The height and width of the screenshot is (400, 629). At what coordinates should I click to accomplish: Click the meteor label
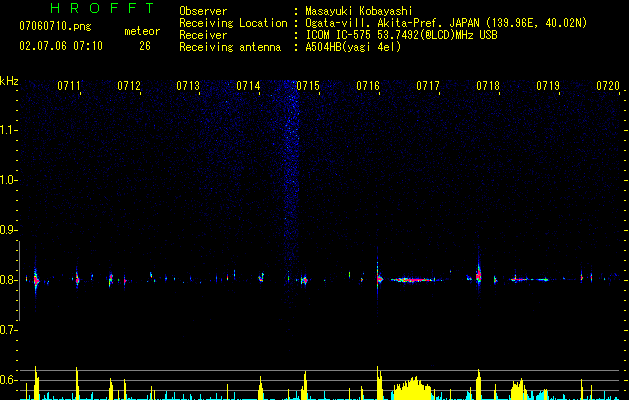(x=142, y=31)
